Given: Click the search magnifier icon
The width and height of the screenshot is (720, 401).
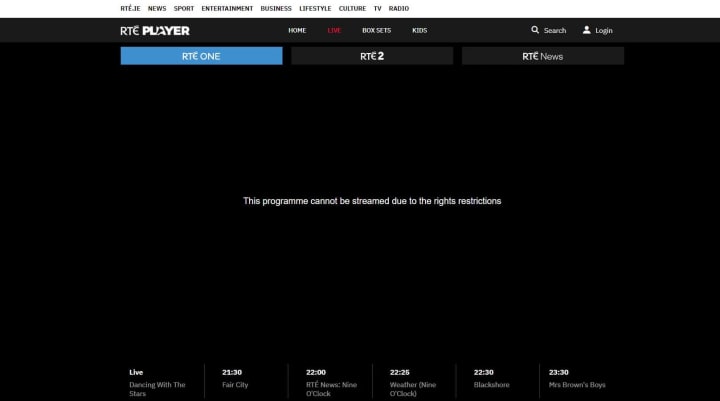Looking at the screenshot, I should click(x=535, y=30).
